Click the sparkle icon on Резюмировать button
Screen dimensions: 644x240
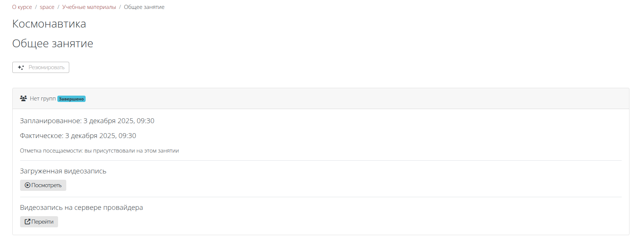21,67
